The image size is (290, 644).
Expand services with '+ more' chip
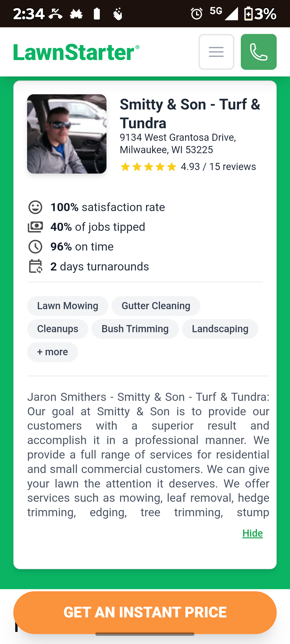(53, 352)
